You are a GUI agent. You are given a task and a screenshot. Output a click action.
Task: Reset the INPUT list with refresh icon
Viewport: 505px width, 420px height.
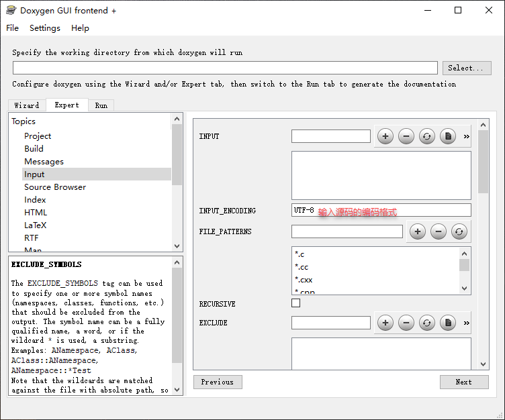[426, 136]
